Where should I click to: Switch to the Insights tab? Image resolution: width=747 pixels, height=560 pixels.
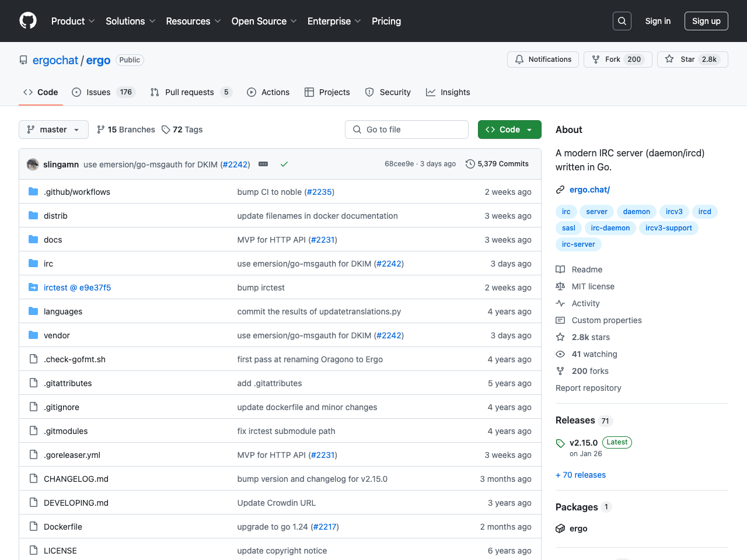(448, 92)
